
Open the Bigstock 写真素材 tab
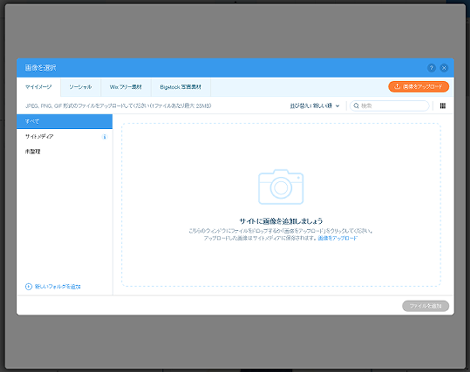[181, 87]
